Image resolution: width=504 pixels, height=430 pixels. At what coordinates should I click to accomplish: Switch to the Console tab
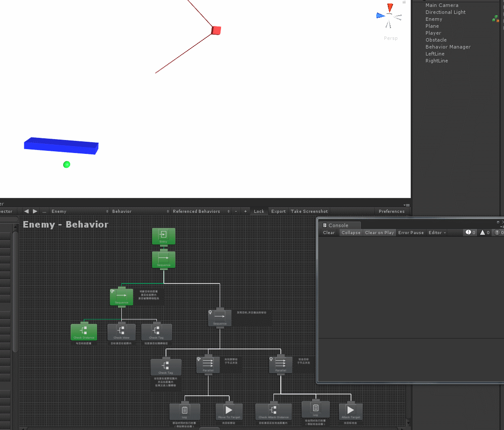pos(338,225)
